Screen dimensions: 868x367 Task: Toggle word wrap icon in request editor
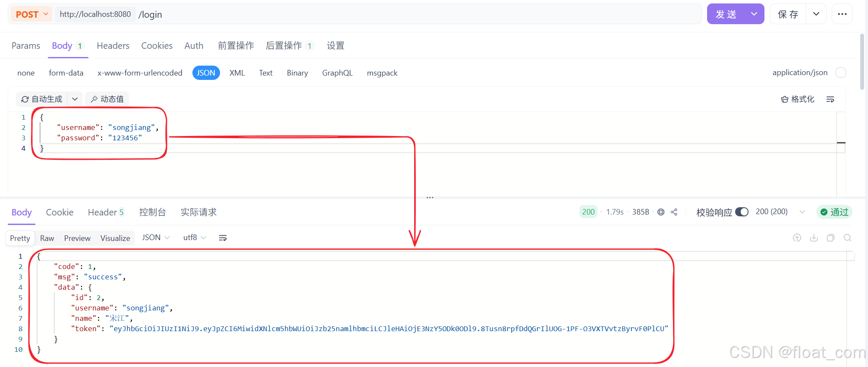tap(830, 99)
